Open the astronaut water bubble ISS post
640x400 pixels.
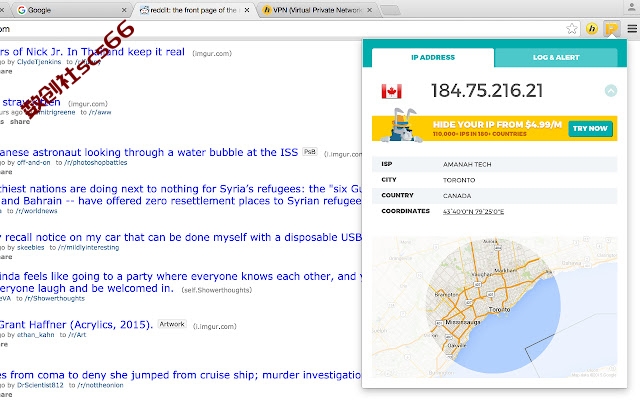[149, 152]
